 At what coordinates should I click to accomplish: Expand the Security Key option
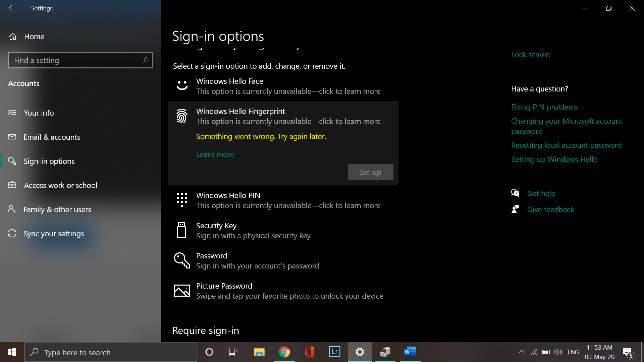pos(283,231)
